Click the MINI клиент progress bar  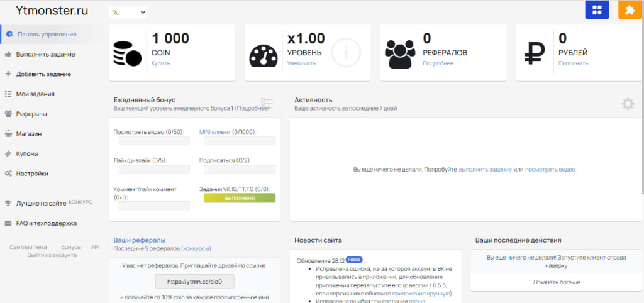point(240,140)
